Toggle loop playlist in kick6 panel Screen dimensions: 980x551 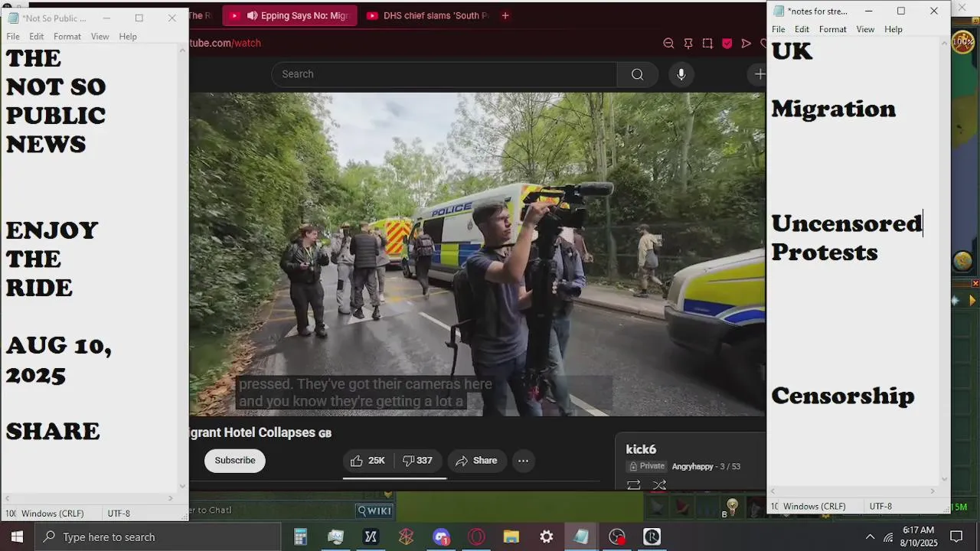[x=633, y=485]
